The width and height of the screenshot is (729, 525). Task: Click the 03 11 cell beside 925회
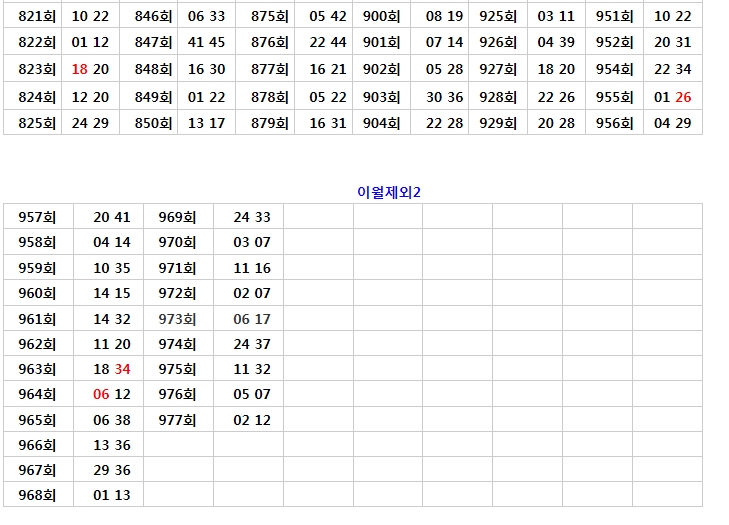pyautogui.click(x=556, y=16)
